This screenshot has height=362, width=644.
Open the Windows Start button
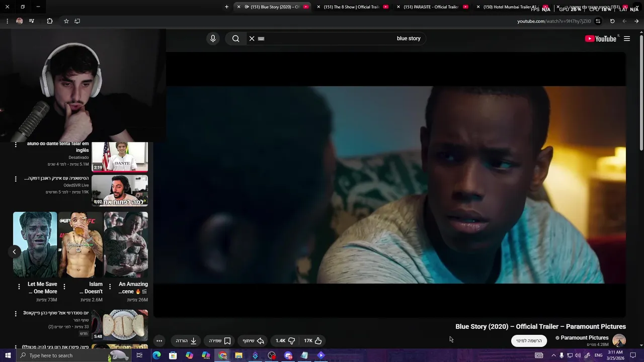(x=8, y=355)
